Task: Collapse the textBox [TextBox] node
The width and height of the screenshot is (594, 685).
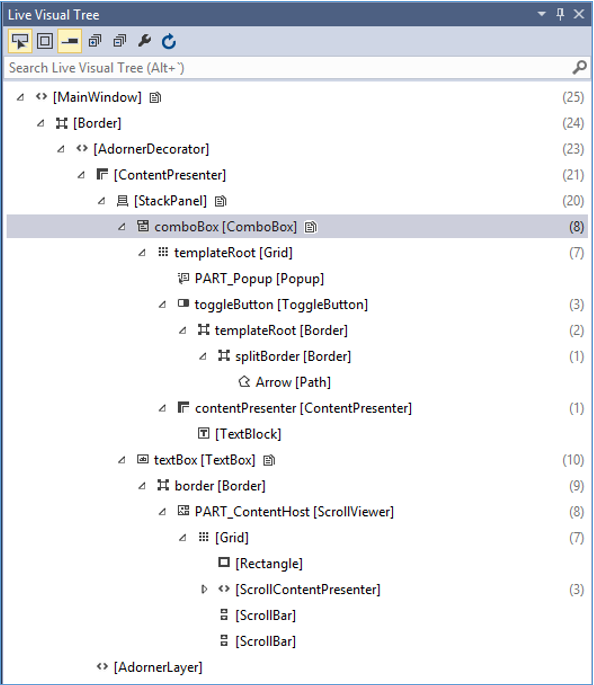Action: click(122, 460)
